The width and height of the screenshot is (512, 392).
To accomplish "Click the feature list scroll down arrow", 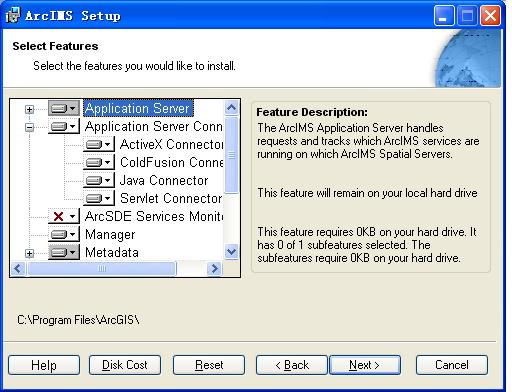I will point(231,251).
